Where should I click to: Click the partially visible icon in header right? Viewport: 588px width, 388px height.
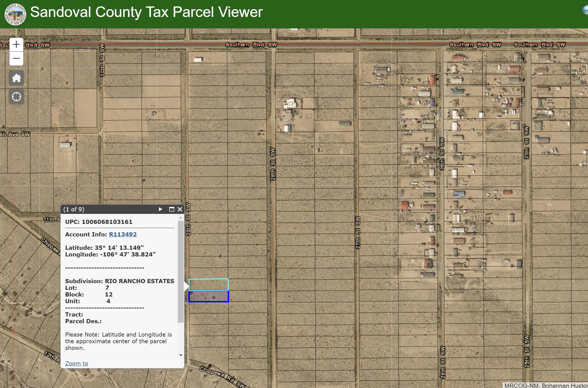click(585, 11)
